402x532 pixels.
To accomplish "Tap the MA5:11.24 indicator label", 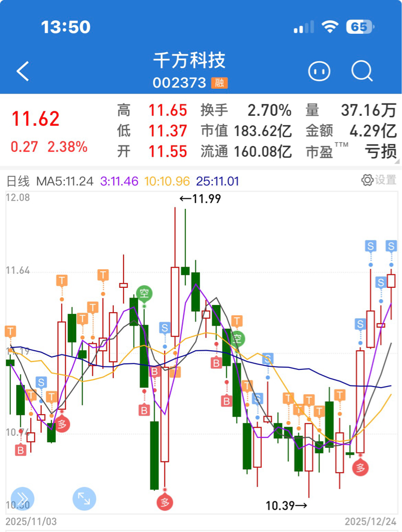I will pos(65,181).
